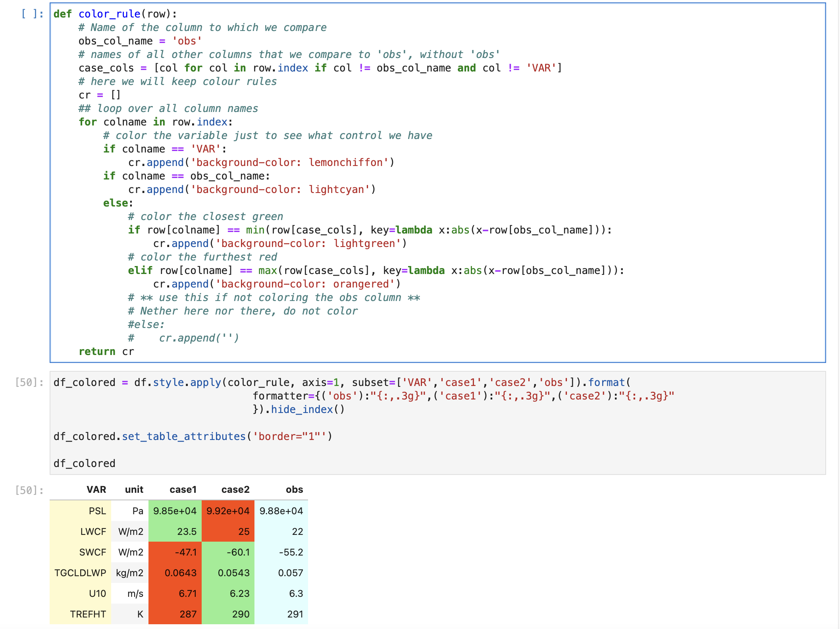Click the df_colored styling code cell
Image resolution: width=840 pixels, height=629 pixels.
[x=437, y=423]
